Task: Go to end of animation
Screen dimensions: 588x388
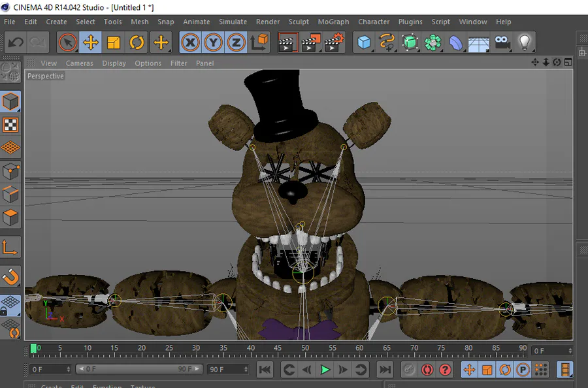Action: 385,370
